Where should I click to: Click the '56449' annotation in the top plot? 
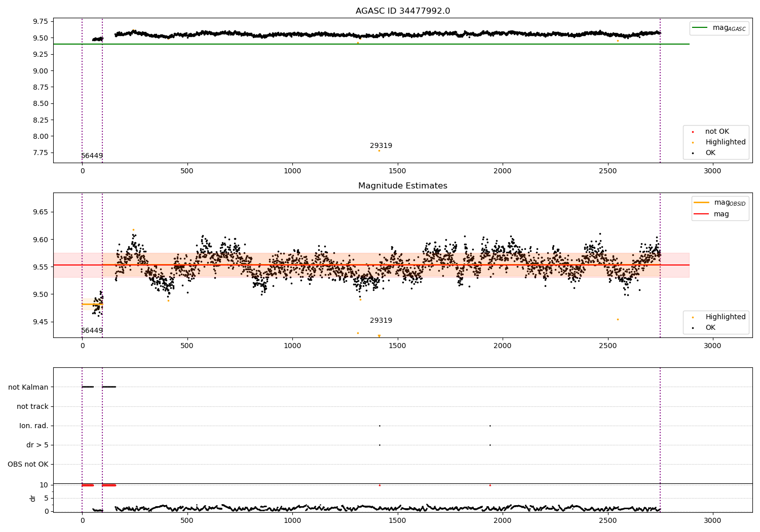(92, 156)
